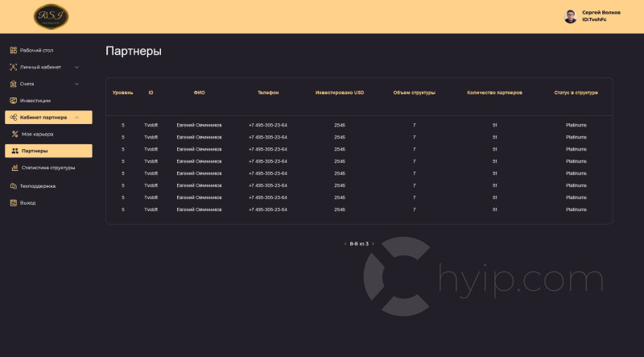This screenshot has width=644, height=357.
Task: Click the Телефон column header
Action: pos(268,93)
